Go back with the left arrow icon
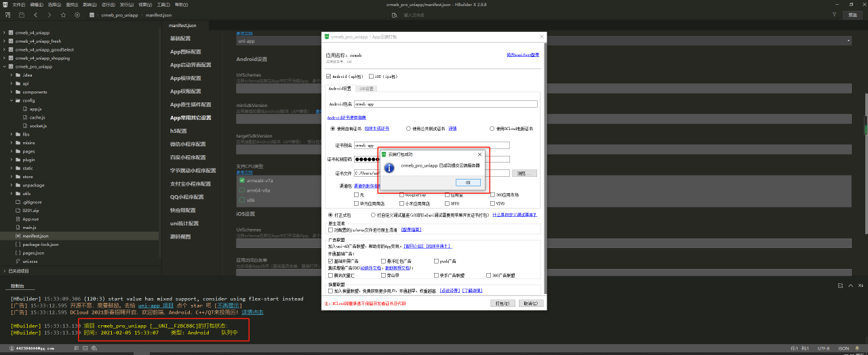The height and width of the screenshot is (355, 868). (x=36, y=14)
